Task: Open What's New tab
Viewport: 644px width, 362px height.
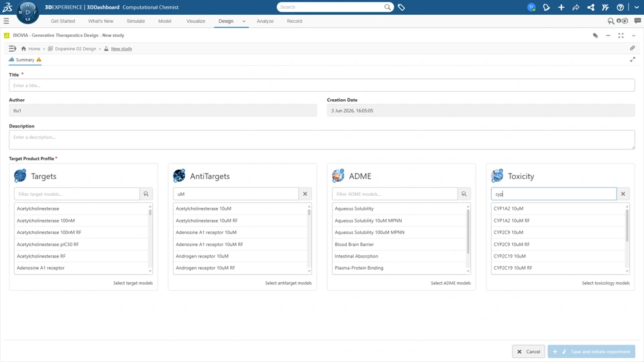Action: point(101,21)
